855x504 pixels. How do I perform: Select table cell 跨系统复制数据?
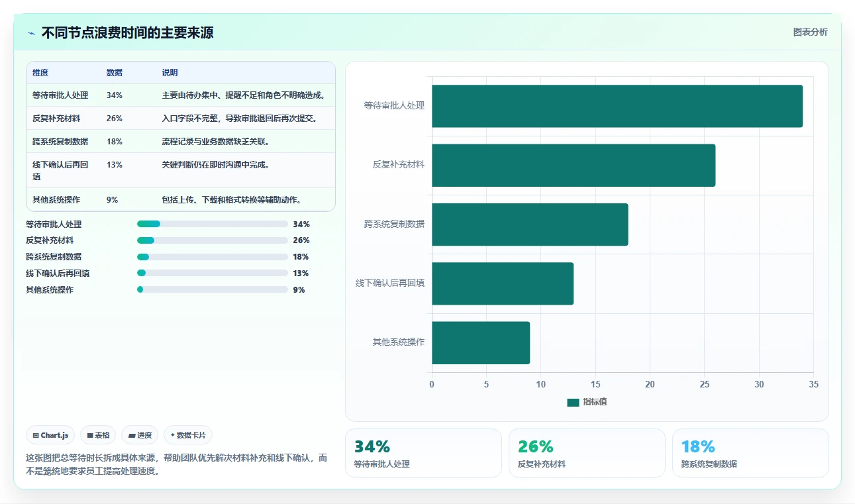pos(60,142)
